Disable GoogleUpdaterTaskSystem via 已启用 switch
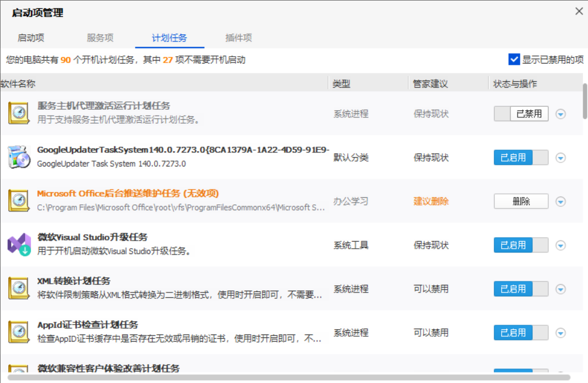The image size is (588, 383). [521, 157]
